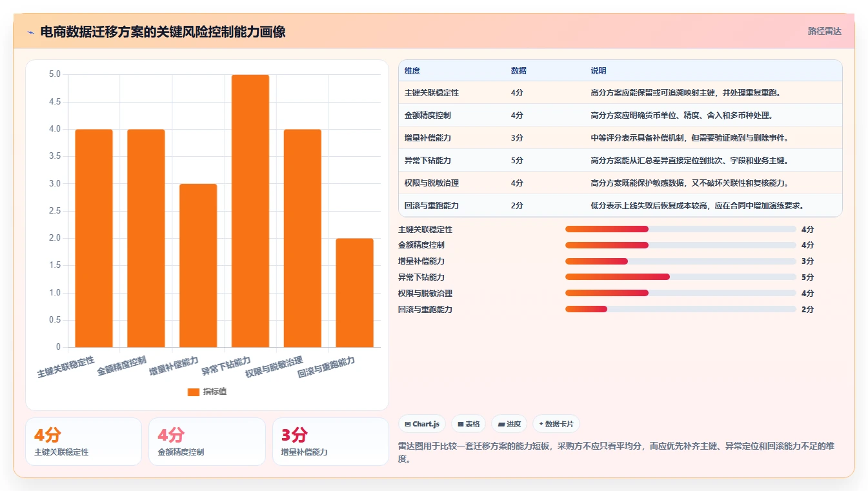Open the 4分 主键关联稳定性 summary card
868x491 pixels.
(83, 441)
